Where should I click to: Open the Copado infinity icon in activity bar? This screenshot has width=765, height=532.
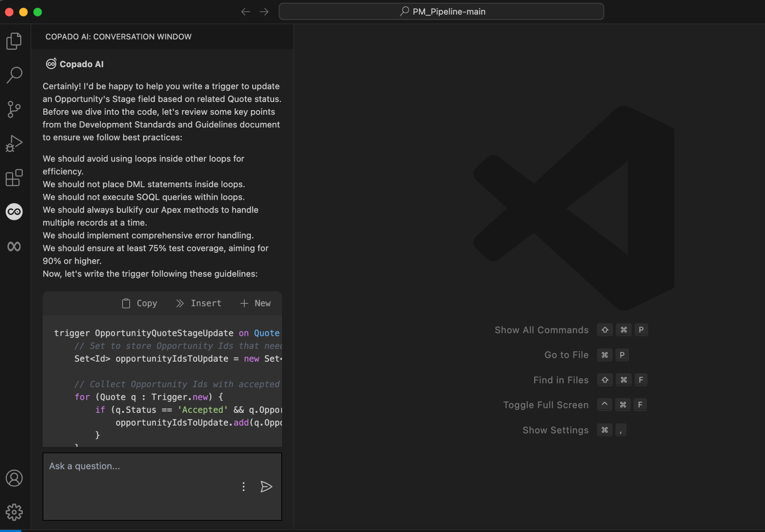(14, 246)
